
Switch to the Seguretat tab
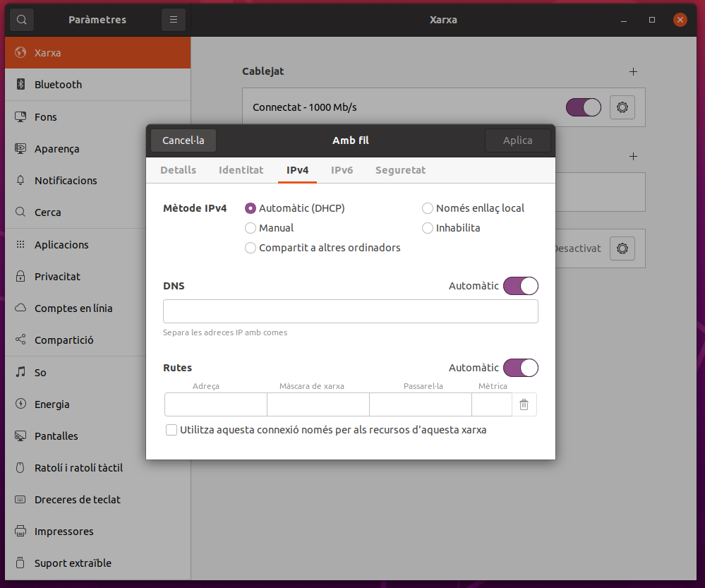[400, 170]
